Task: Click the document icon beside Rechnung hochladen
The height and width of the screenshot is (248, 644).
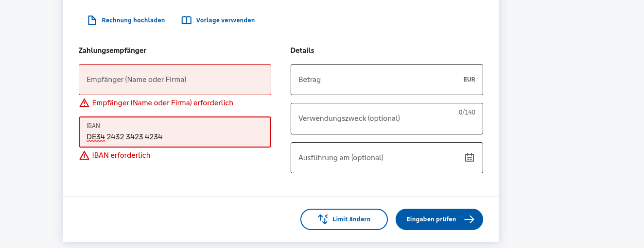Action: coord(92,20)
